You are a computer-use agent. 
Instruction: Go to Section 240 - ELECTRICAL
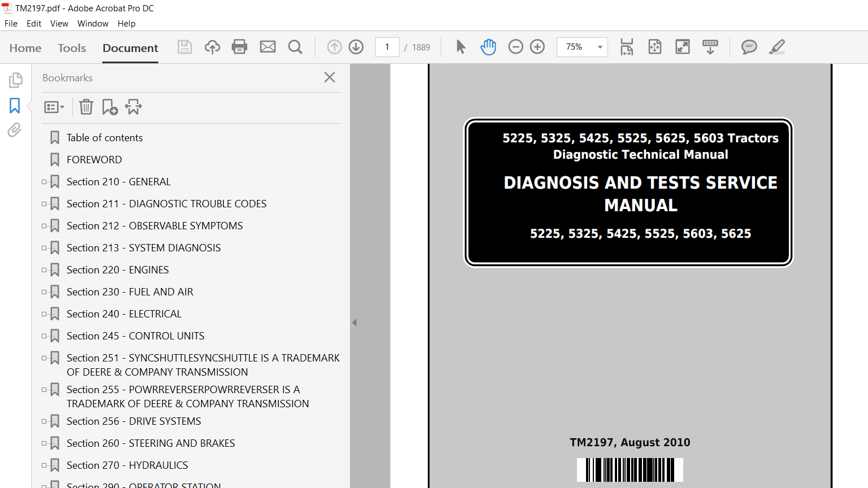pyautogui.click(x=124, y=314)
